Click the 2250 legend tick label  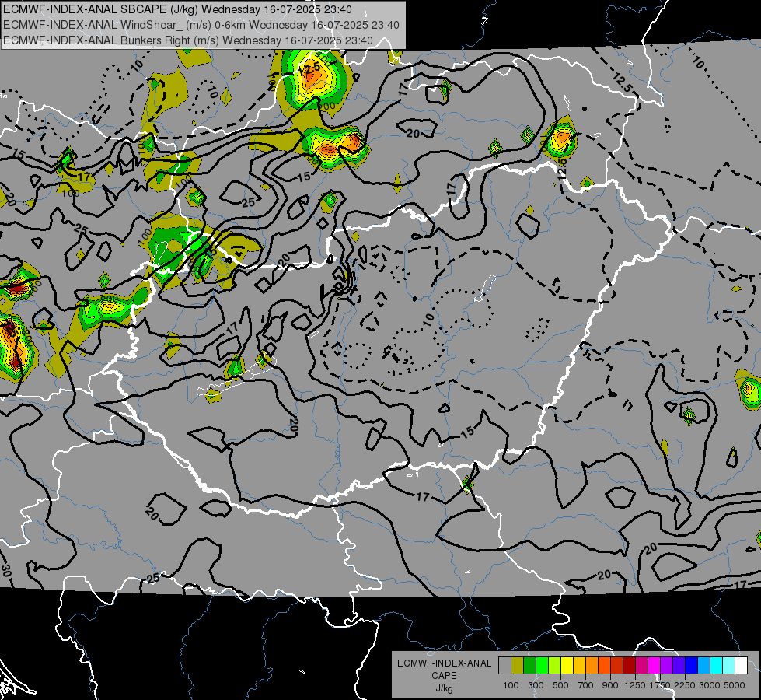tap(685, 685)
